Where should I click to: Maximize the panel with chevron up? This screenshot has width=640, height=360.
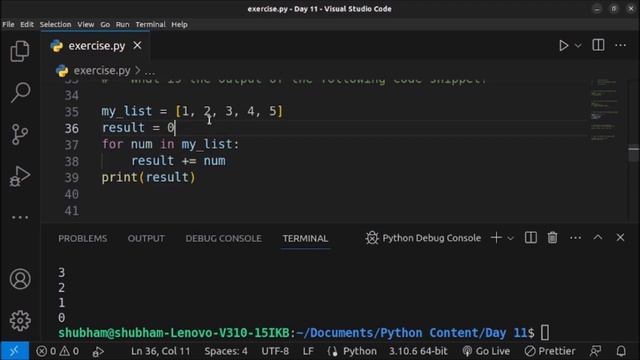pyautogui.click(x=598, y=237)
